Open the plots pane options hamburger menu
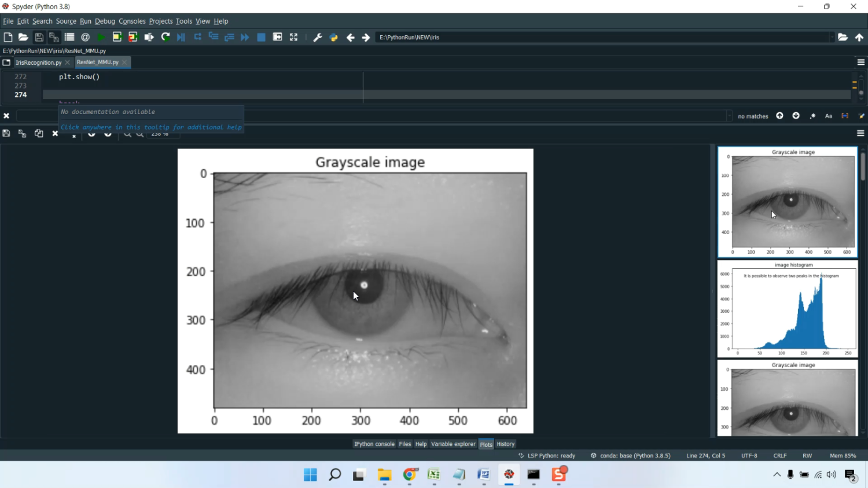868x488 pixels. [x=860, y=134]
